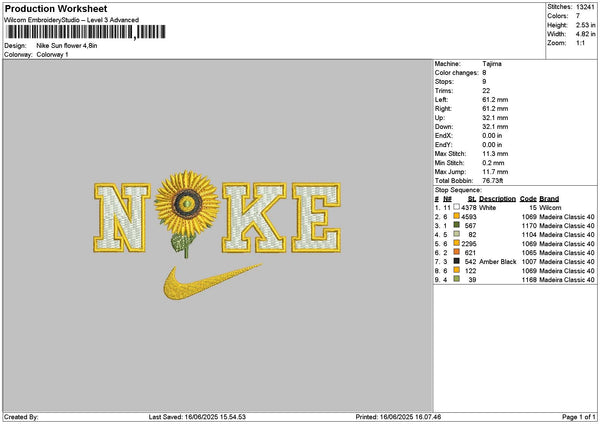The height and width of the screenshot is (424, 600).
Task: Click the EndX value 0.00 in
Action: coord(492,135)
